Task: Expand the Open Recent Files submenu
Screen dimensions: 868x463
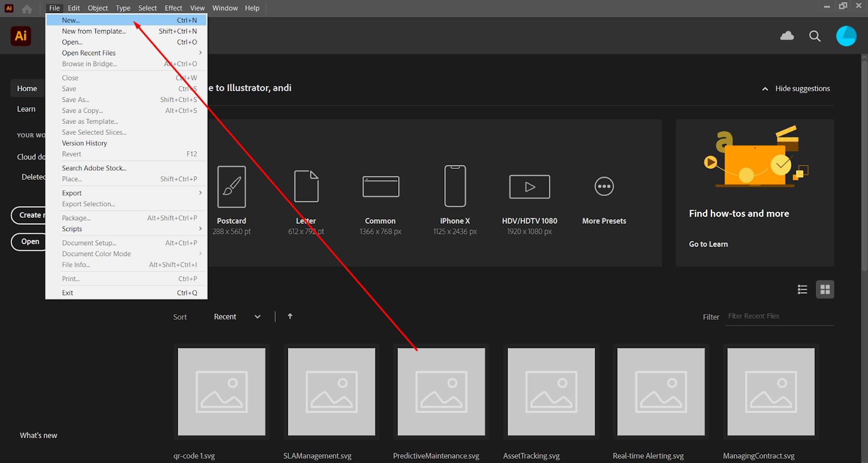Action: click(126, 53)
